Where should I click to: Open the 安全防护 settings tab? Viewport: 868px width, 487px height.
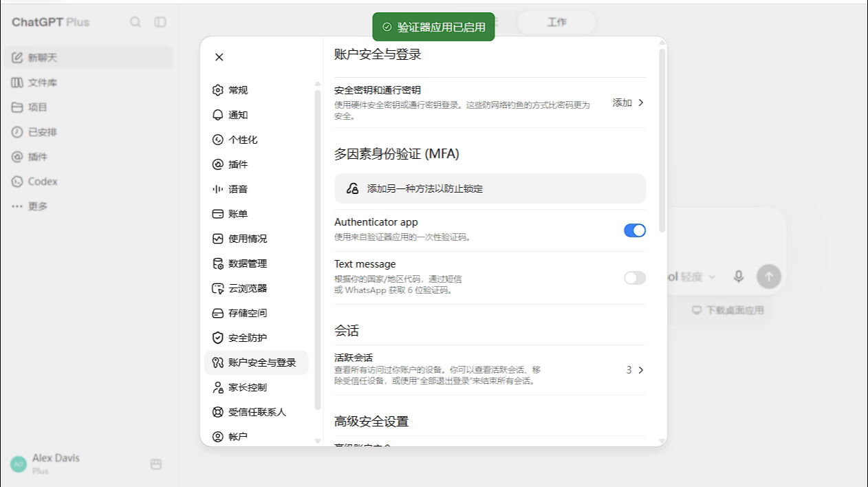(x=256, y=338)
